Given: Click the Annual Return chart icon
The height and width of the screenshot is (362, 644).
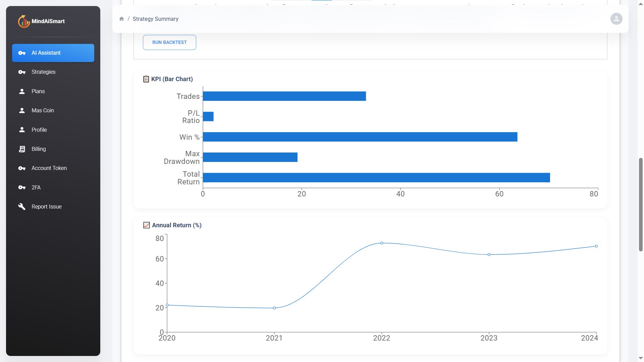Looking at the screenshot, I should coord(146,225).
